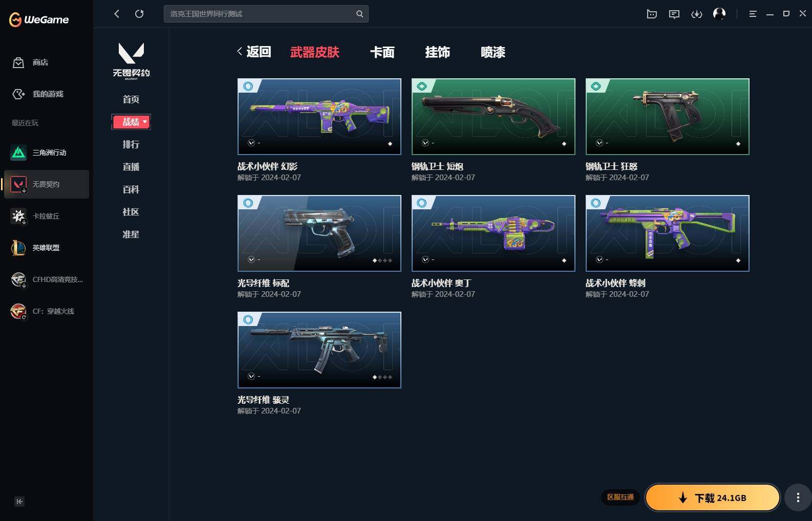Open the folder icon in title bar
This screenshot has height=521, width=812.
[652, 14]
